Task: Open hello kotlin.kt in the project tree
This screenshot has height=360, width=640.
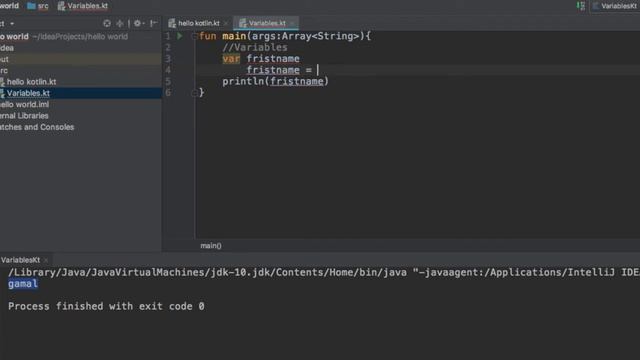Action: pos(80,82)
